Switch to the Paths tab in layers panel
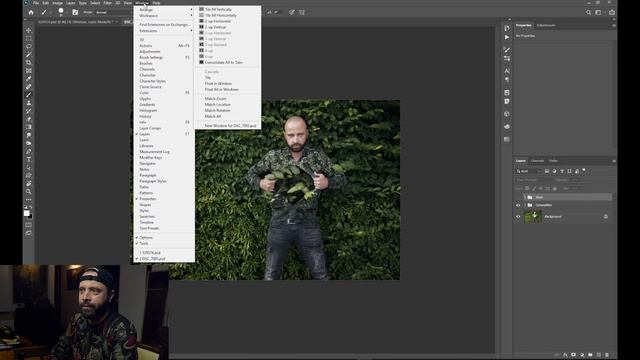The image size is (640, 360). [x=553, y=161]
